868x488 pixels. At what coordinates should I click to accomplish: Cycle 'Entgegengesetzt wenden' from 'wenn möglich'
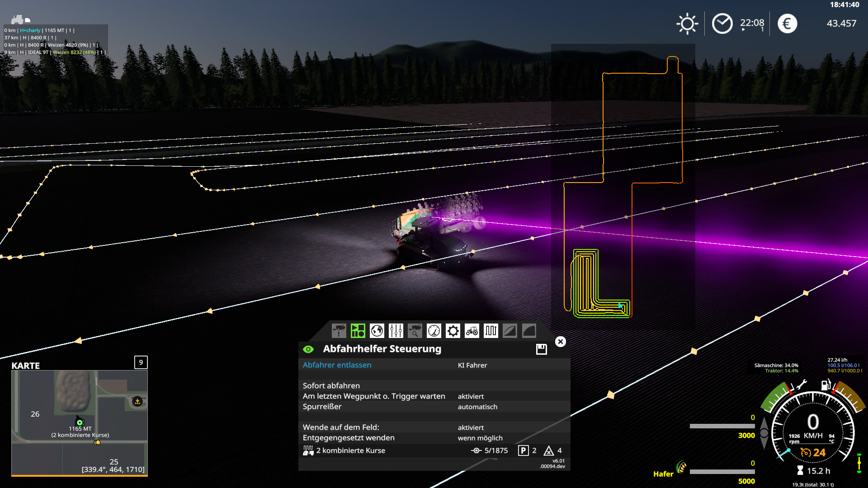480,437
